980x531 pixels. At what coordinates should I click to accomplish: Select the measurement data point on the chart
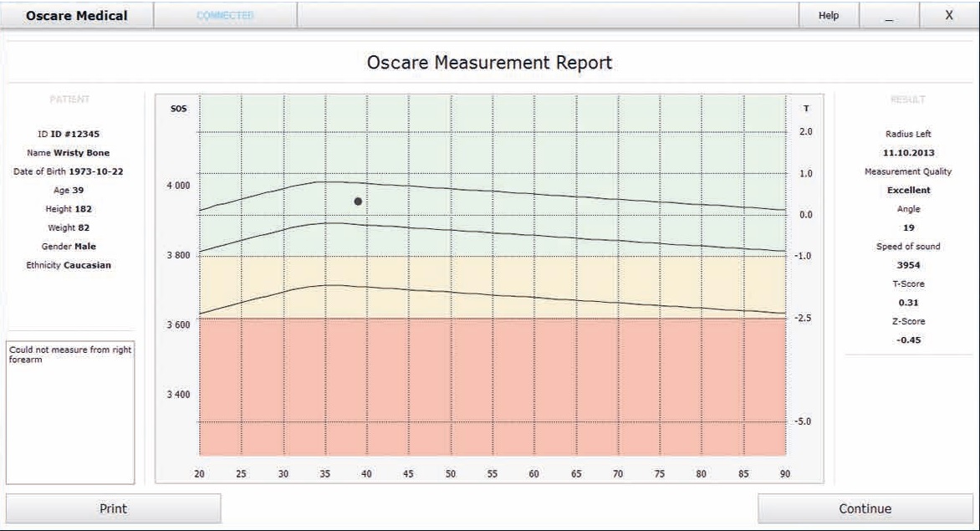[357, 201]
